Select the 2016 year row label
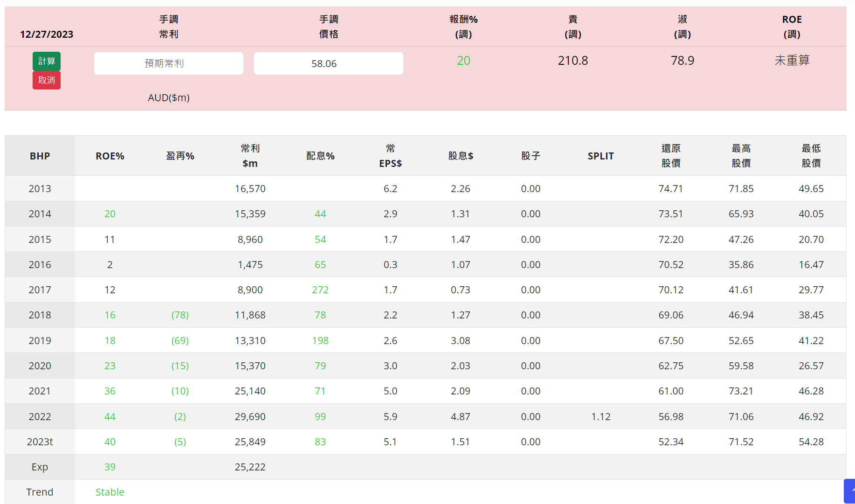855x504 pixels. click(40, 265)
